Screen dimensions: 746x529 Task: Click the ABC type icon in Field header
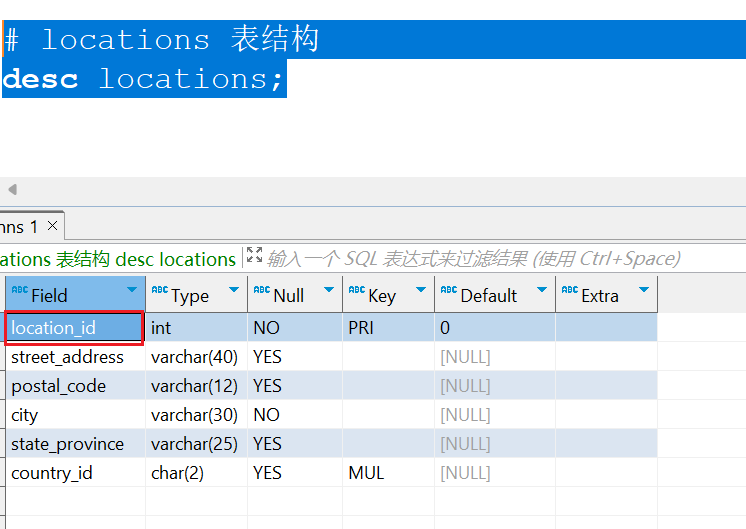point(19,291)
